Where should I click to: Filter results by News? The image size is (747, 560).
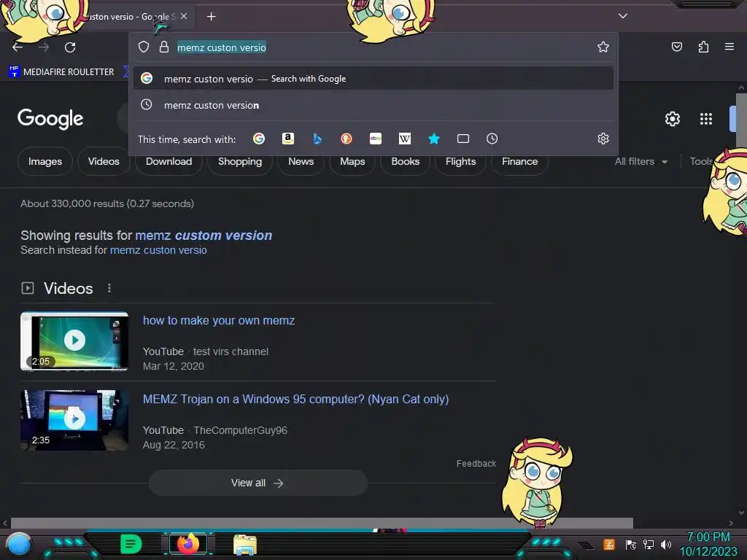pyautogui.click(x=301, y=161)
